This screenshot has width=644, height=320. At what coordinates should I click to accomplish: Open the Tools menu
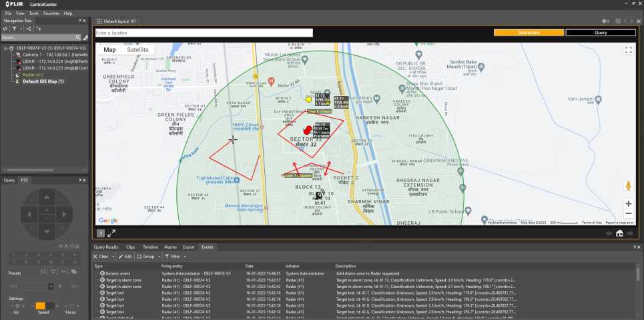click(33, 13)
